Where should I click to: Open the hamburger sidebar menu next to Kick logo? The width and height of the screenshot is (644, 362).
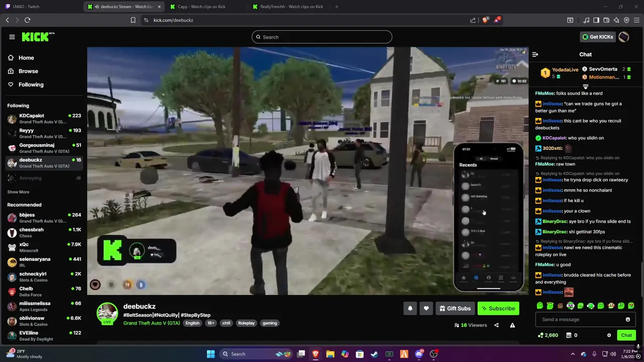(12, 37)
